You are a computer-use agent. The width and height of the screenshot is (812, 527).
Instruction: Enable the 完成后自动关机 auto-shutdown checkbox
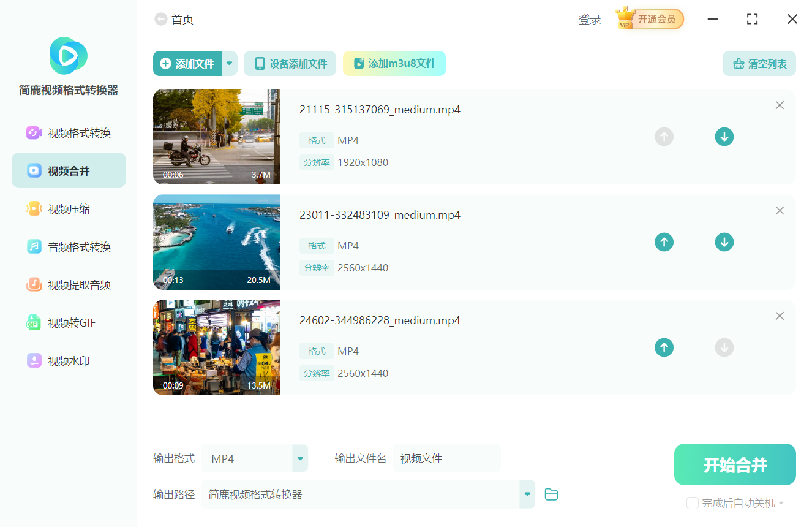(x=692, y=503)
